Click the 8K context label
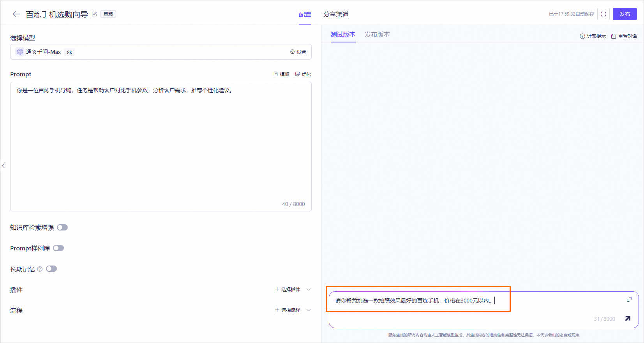 [70, 52]
